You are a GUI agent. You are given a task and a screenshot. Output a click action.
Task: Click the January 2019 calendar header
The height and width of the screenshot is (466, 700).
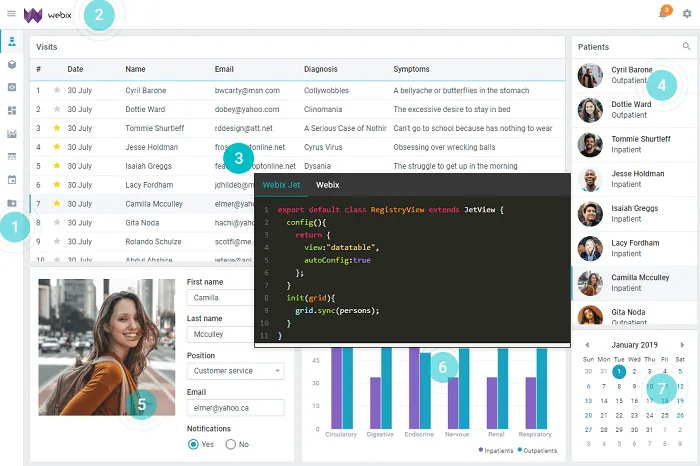coord(634,345)
